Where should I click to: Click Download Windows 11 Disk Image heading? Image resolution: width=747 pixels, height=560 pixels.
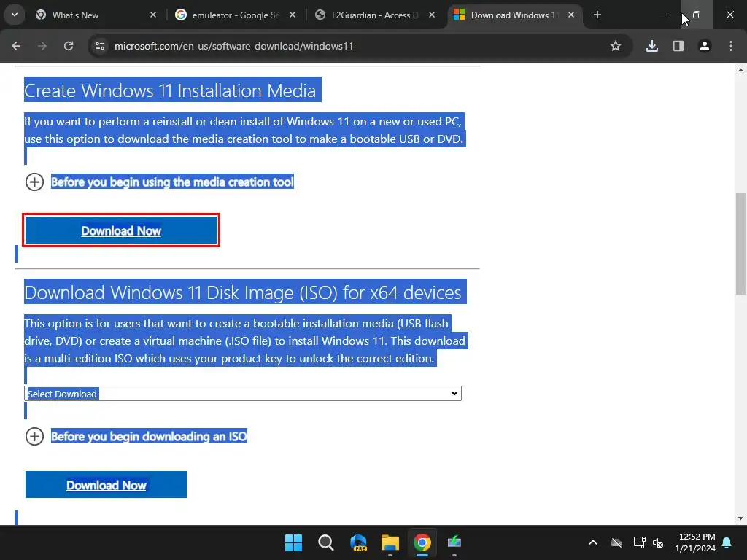click(x=243, y=292)
